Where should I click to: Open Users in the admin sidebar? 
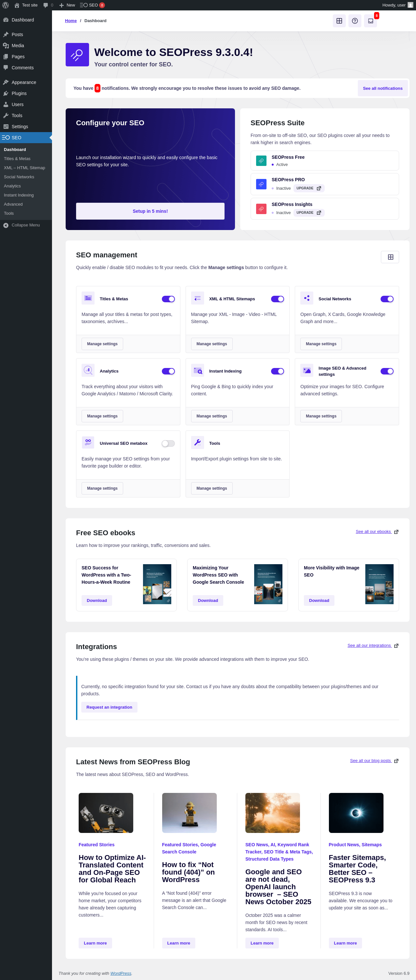click(x=26, y=105)
